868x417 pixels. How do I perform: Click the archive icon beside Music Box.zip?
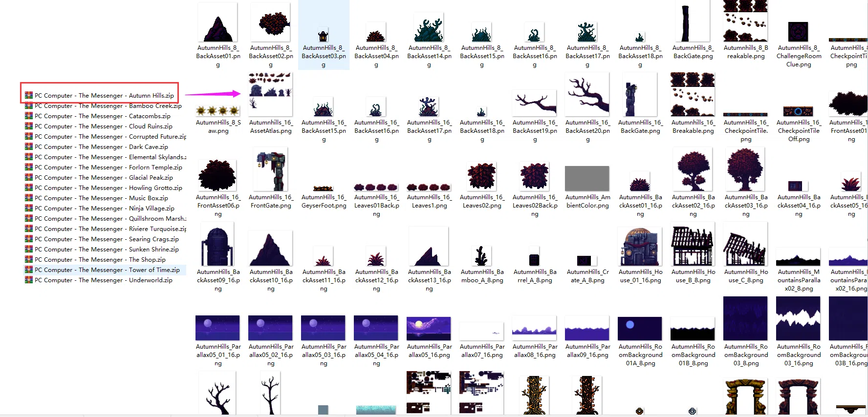pos(29,198)
